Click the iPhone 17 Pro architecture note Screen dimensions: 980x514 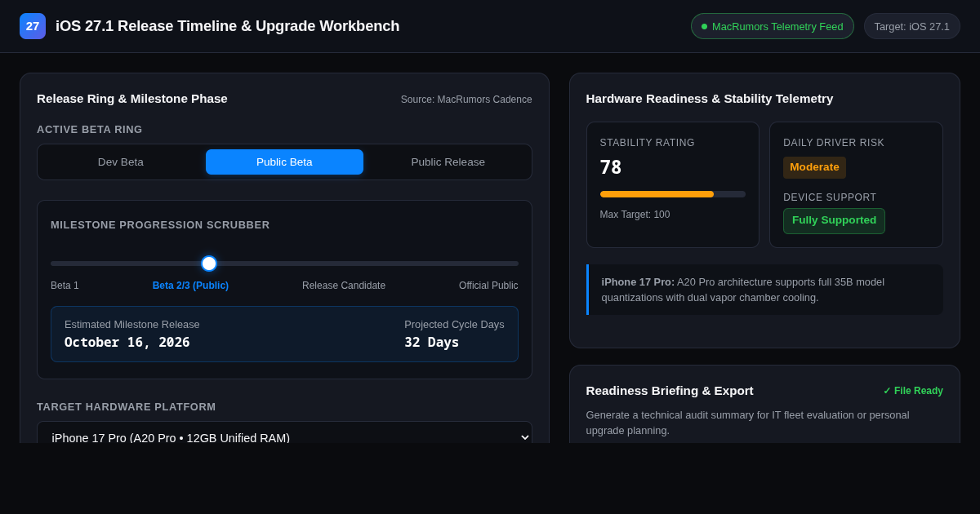[x=764, y=290]
